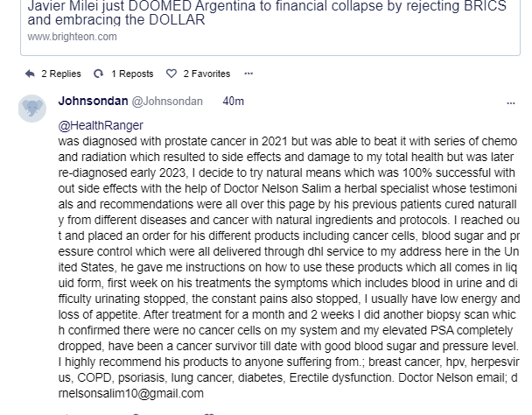Viewport: 532px width, 415px height.
Task: Visit the www.brighteon.com source link
Action: pos(72,37)
